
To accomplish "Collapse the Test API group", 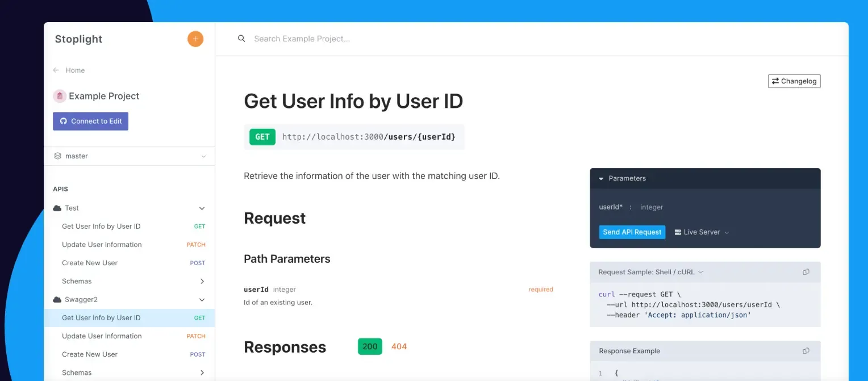I will 202,208.
